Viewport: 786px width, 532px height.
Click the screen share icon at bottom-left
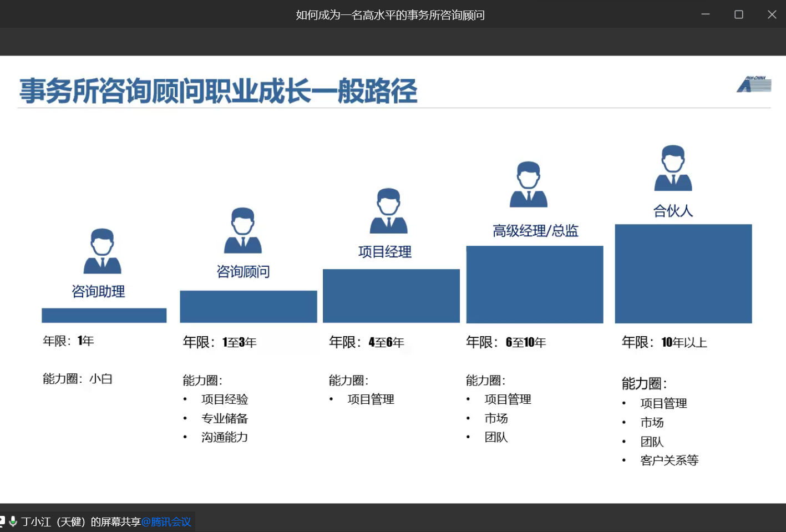click(3, 521)
